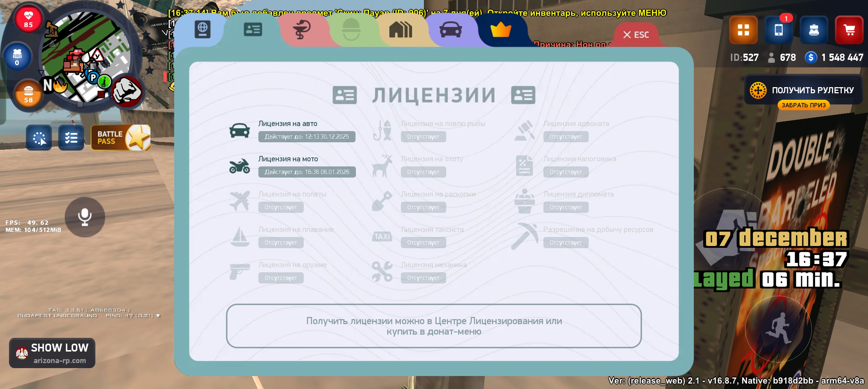868x389 pixels.
Task: Tap the cursor mode icon
Action: 39,138
